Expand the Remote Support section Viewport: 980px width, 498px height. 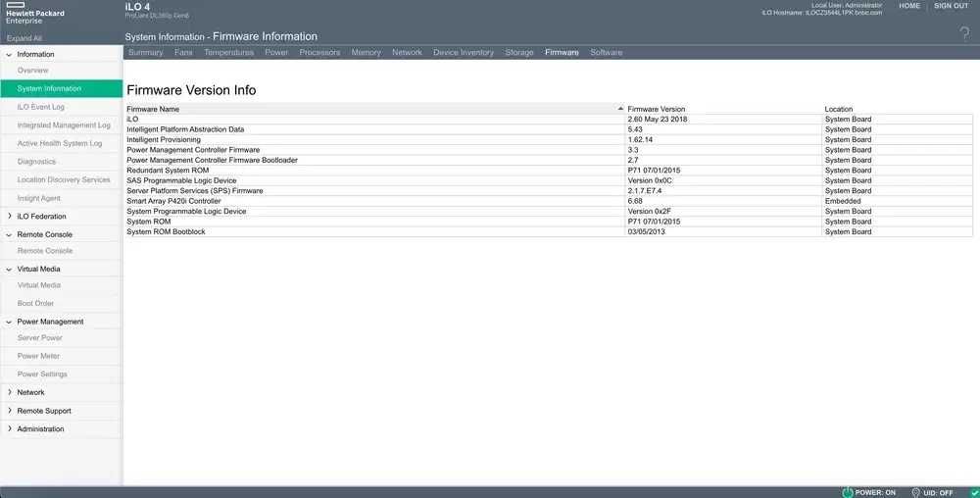point(9,411)
